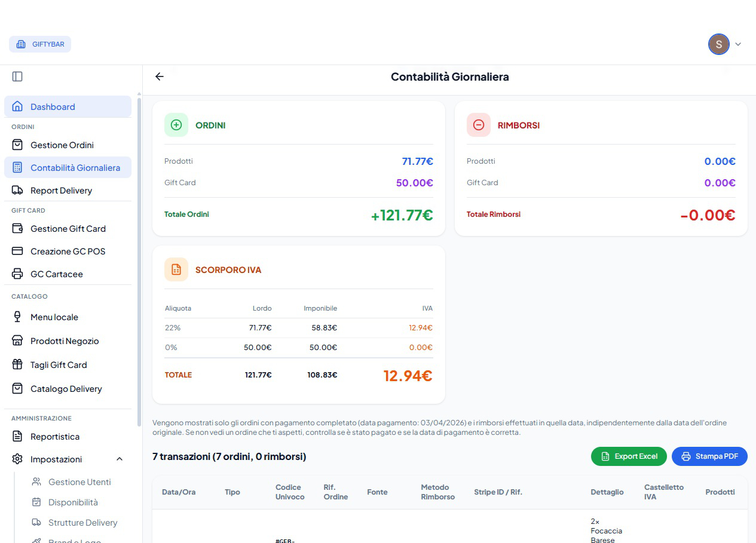The image size is (756, 543).
Task: Select Gestione Utenti under Impostazioni
Action: 79,481
